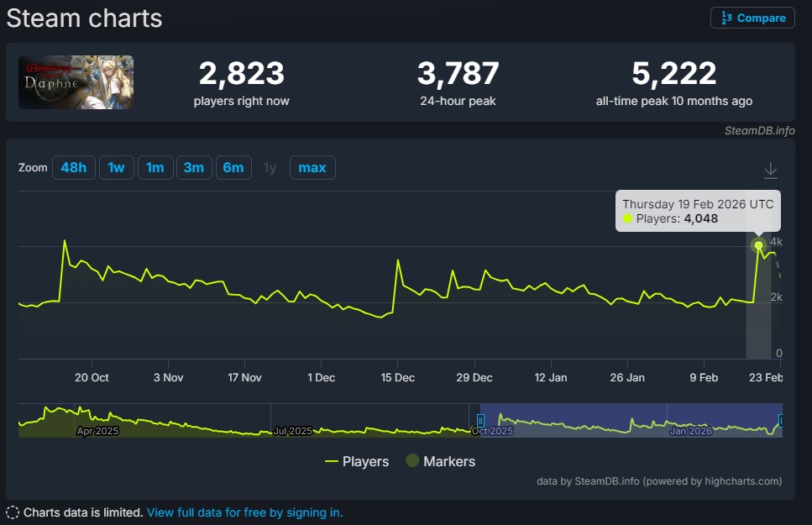Image resolution: width=812 pixels, height=525 pixels.
Task: Set chart zoom to 3m
Action: tap(194, 167)
